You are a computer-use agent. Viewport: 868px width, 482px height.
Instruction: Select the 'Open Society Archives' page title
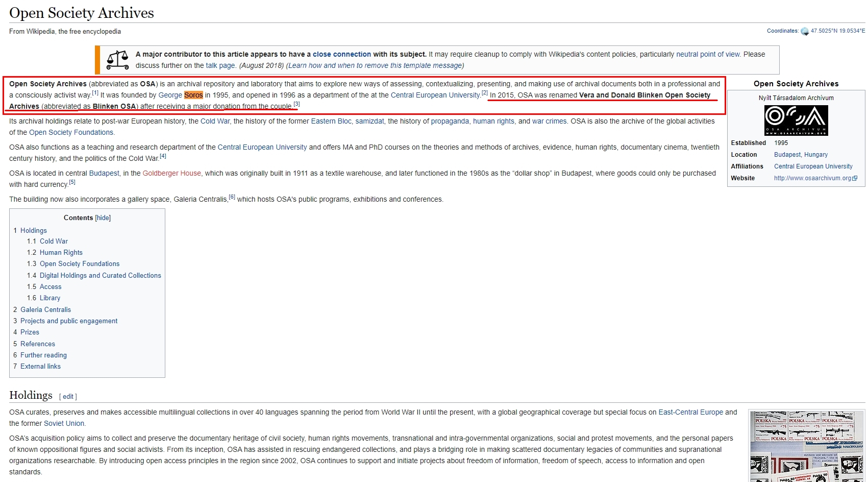pos(82,13)
